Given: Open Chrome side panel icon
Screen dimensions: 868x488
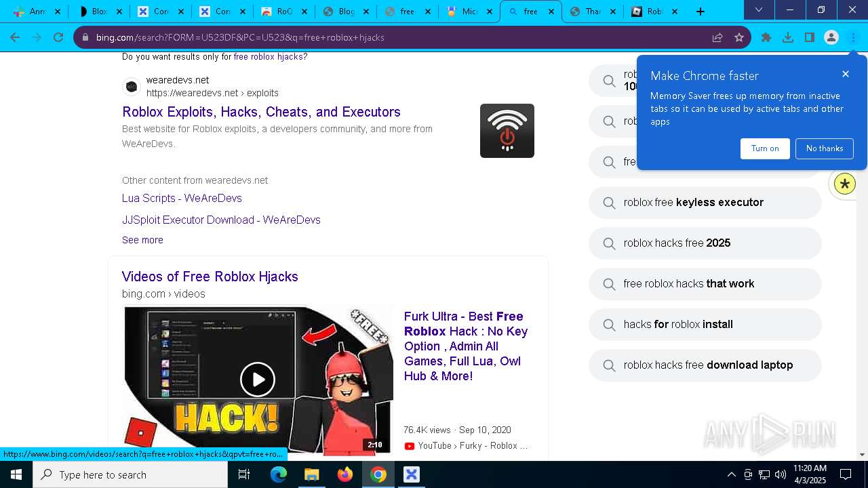Looking at the screenshot, I should [810, 37].
